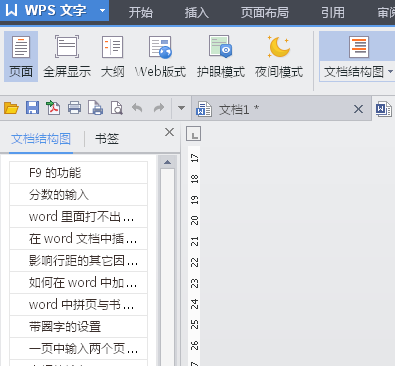Go to heading word 里面打不出…
Screen dimensions: 395x366
click(78, 217)
